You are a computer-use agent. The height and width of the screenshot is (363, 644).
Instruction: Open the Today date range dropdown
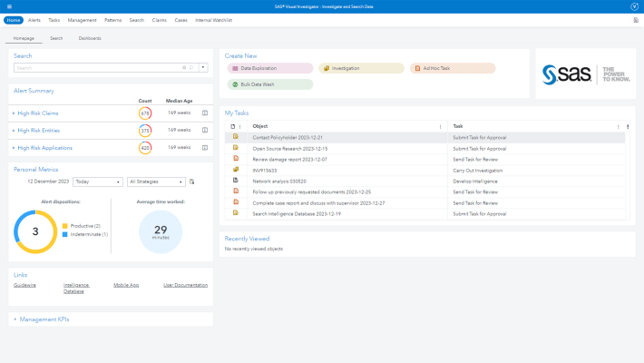[x=98, y=181]
